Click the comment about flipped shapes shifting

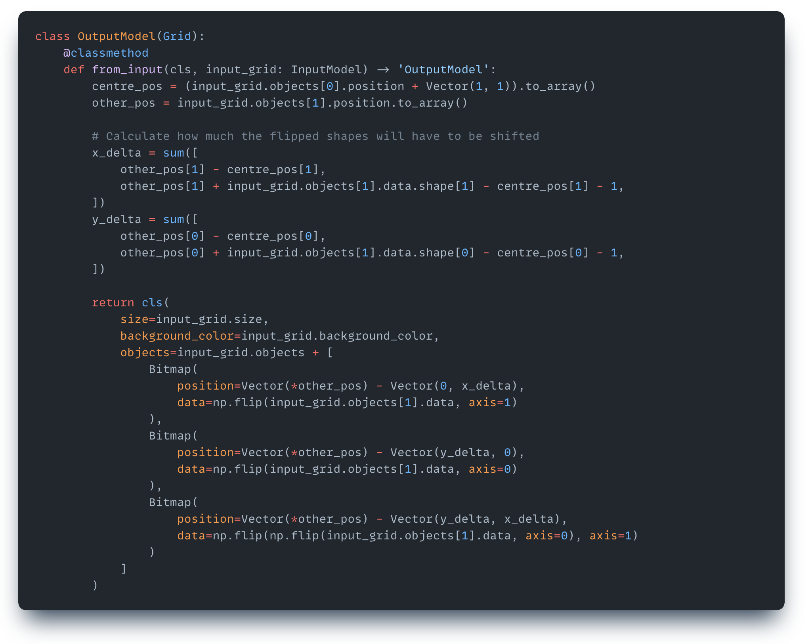point(315,136)
